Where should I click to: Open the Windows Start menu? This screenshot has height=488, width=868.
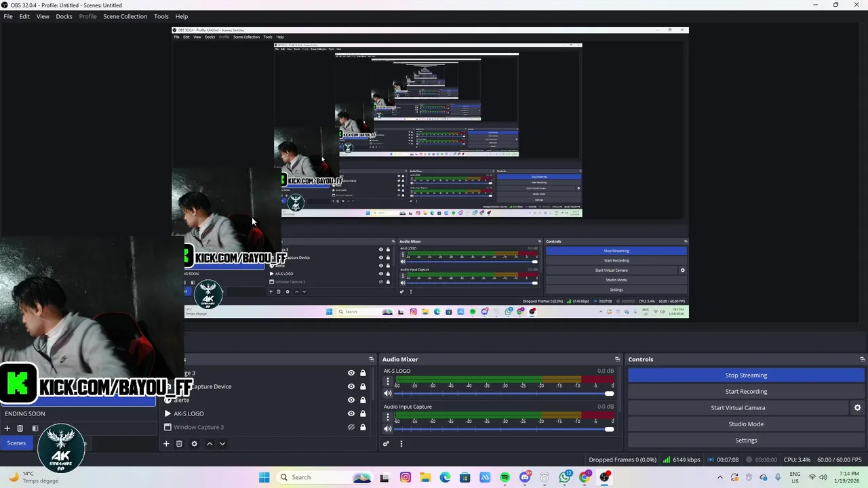264,477
